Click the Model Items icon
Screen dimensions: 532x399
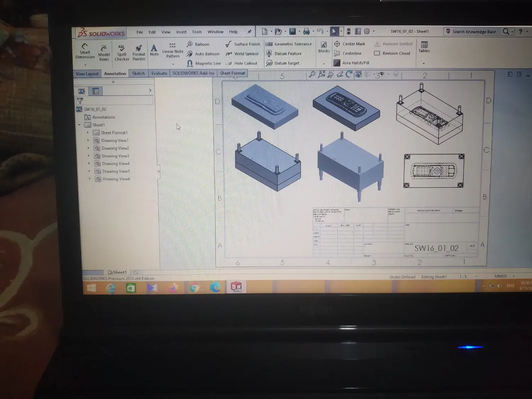[x=104, y=52]
